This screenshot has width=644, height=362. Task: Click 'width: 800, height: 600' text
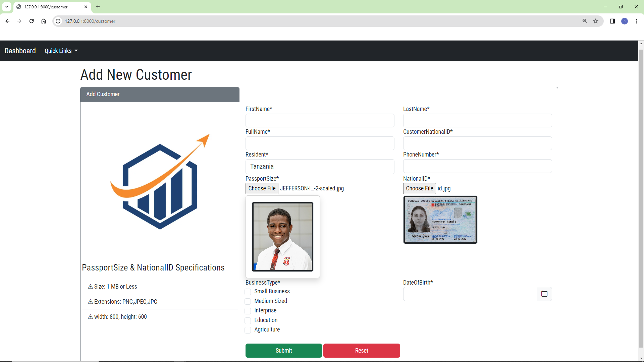tap(120, 317)
